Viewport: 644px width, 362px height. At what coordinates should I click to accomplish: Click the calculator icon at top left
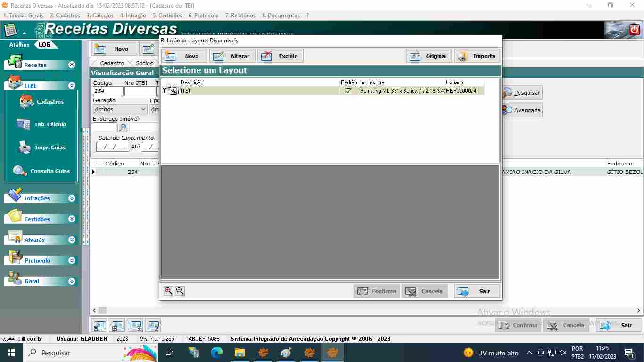10,30
